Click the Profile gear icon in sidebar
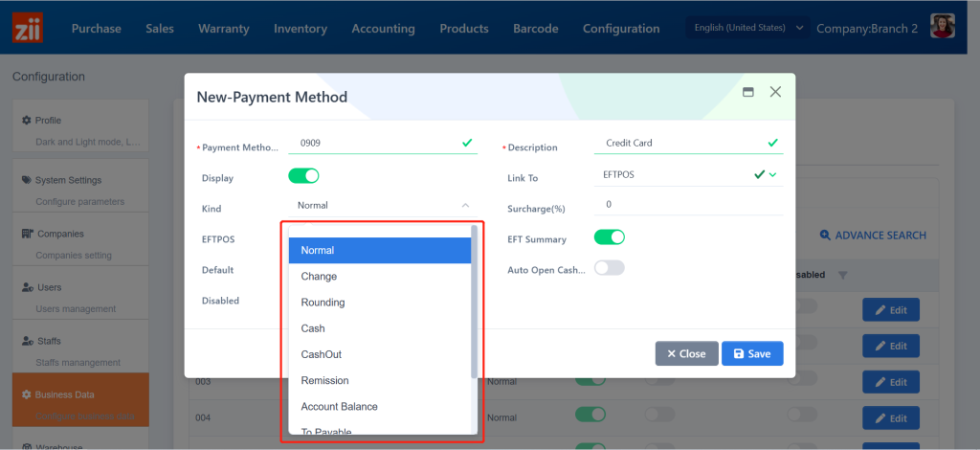This screenshot has height=450, width=980. tap(27, 121)
